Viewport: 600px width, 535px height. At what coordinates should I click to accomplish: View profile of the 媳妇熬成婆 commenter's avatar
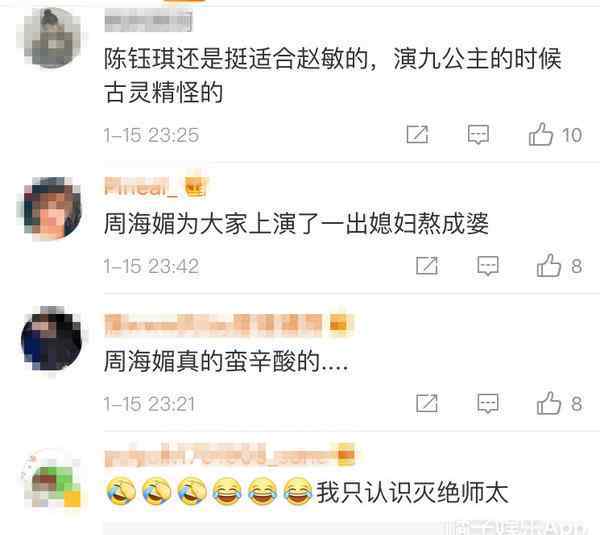coord(52,209)
